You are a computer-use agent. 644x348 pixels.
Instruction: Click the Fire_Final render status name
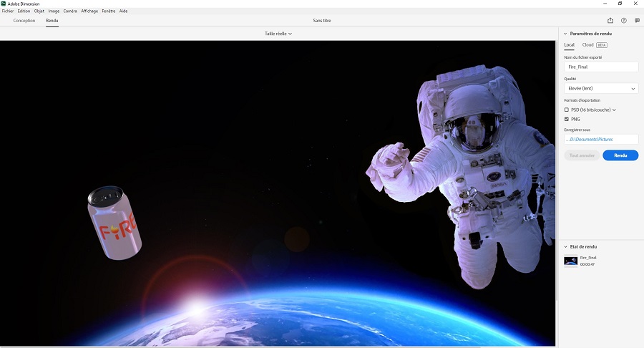click(588, 258)
